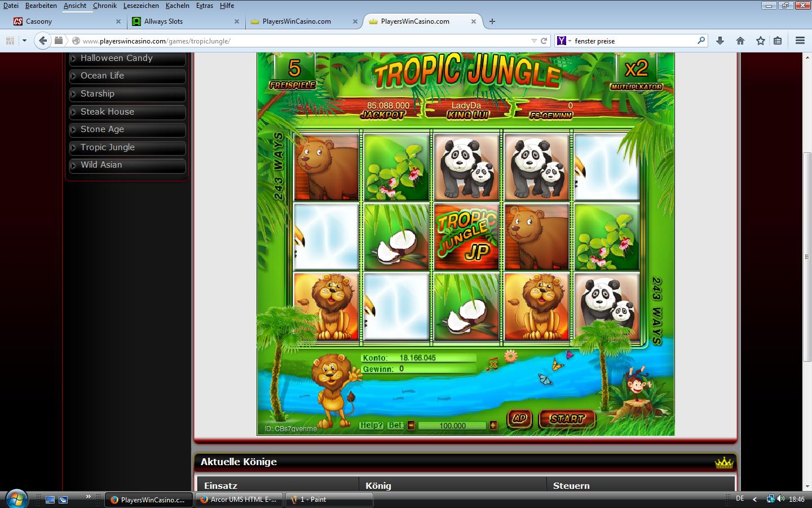Click the bet value field 100.000

tap(452, 426)
